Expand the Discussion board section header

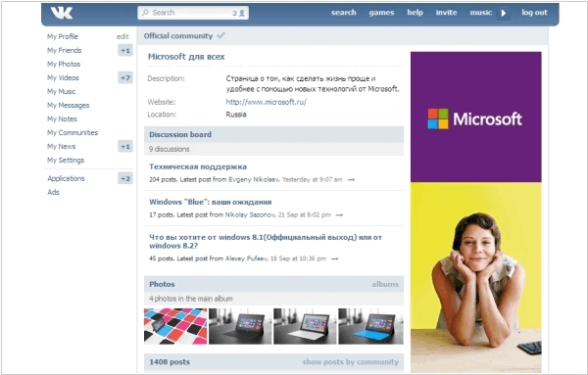(x=273, y=134)
